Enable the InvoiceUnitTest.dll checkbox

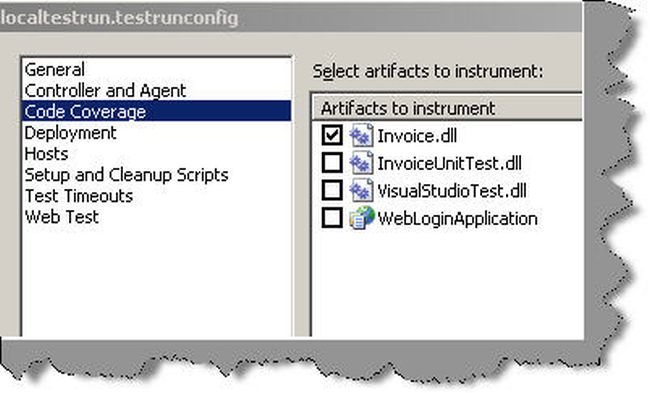pos(332,163)
